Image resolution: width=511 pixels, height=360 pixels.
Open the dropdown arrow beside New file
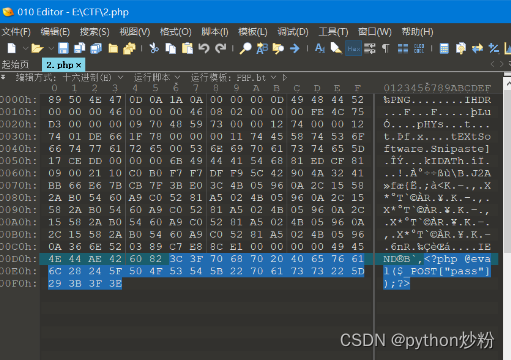(25, 49)
